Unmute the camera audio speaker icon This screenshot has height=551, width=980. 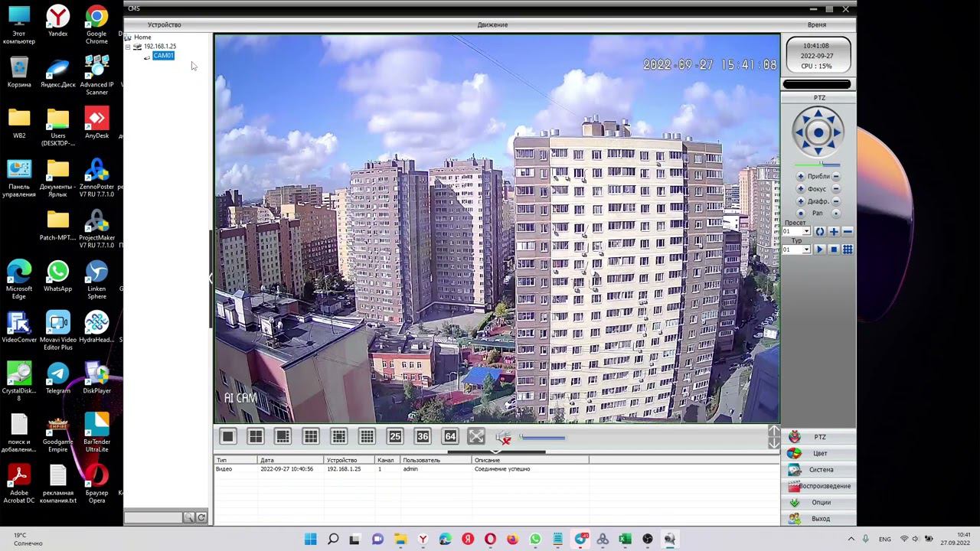[503, 437]
